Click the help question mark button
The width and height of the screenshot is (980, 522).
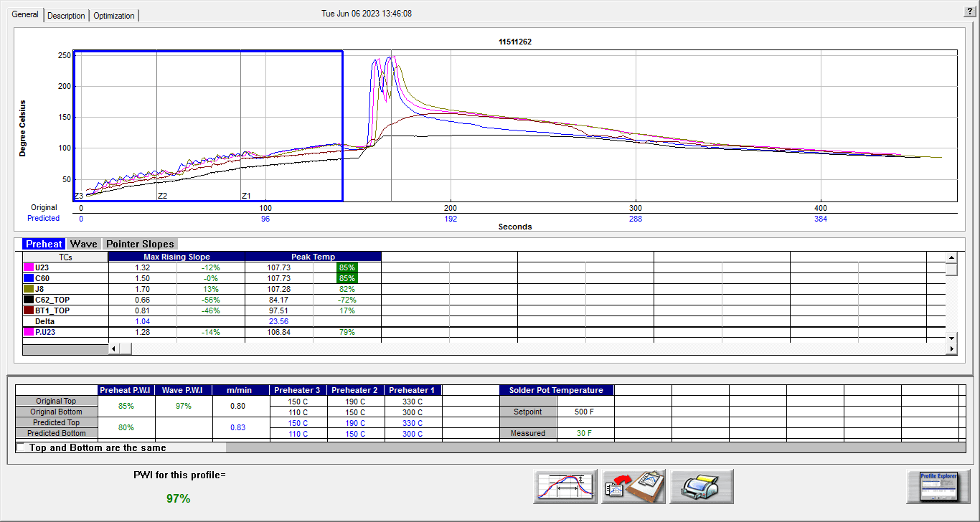970,12
